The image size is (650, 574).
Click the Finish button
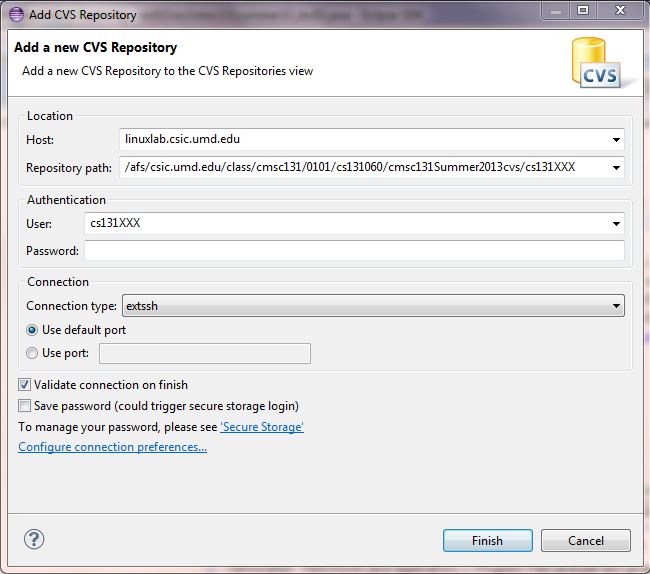[488, 540]
